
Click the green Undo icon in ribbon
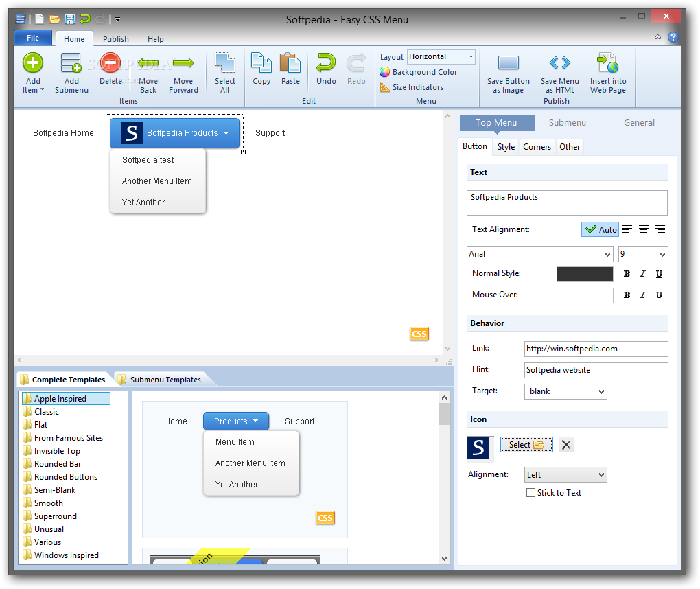326,62
